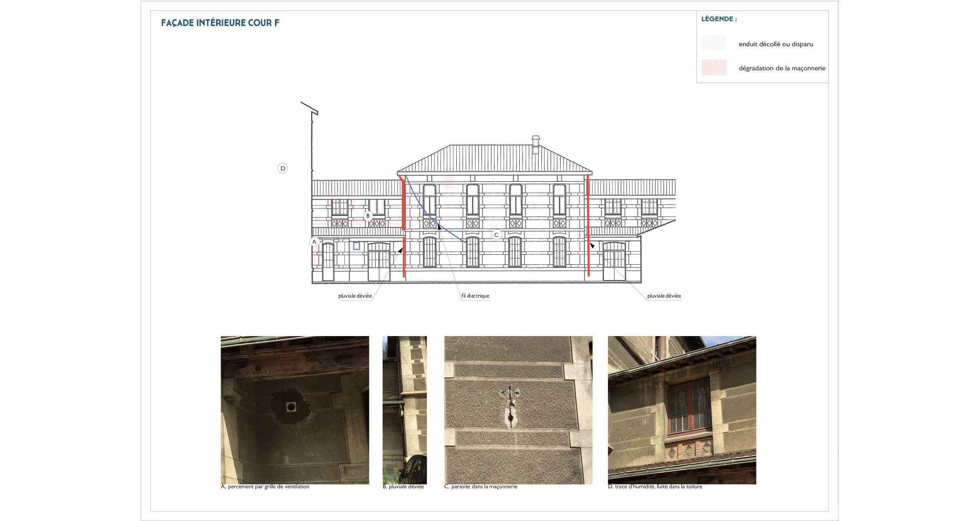
Task: Click the 'LÉGENDE :' heading
Action: point(719,19)
